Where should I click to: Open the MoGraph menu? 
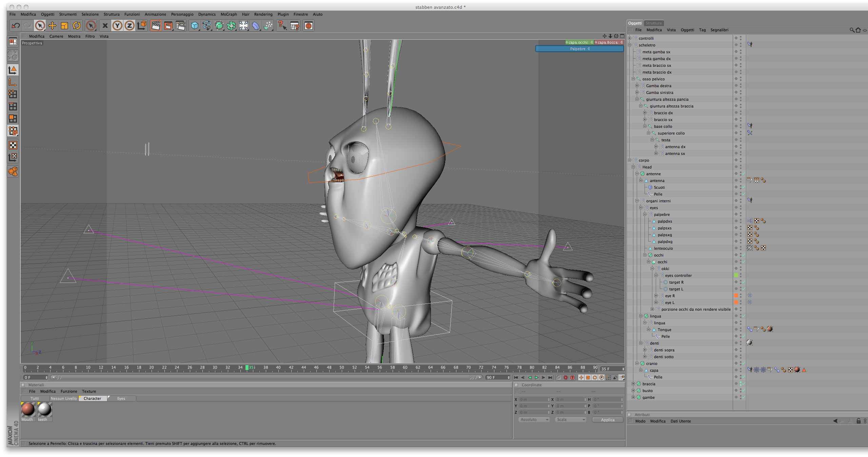pos(229,14)
